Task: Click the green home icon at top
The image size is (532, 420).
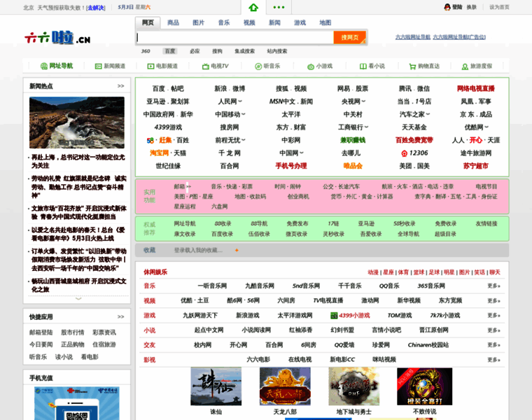Action: coord(253,7)
